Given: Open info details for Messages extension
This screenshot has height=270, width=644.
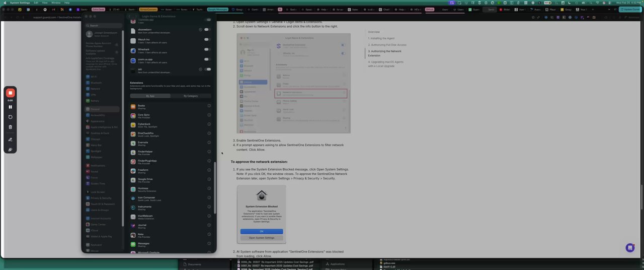Looking at the screenshot, I should pyautogui.click(x=209, y=244).
